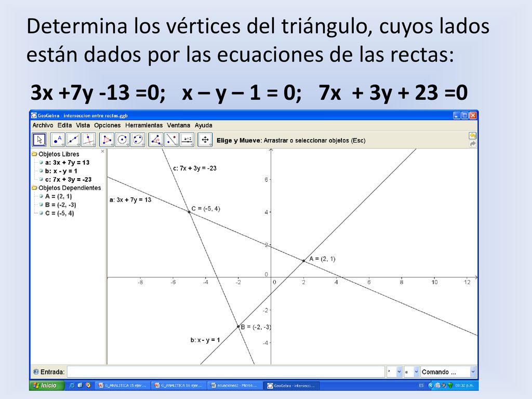Click inside the Entrada input field
The width and height of the screenshot is (532, 399).
pos(226,372)
